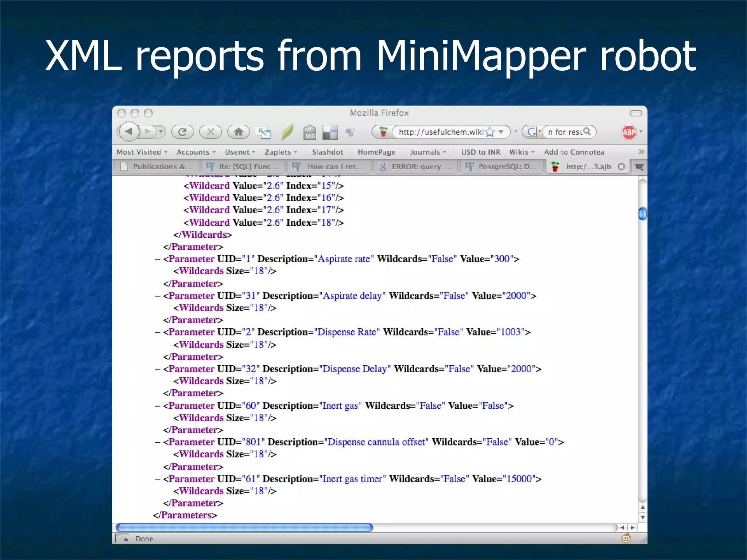Click the gray squares toolbar icon
Screen dimensions: 747x560
330,132
